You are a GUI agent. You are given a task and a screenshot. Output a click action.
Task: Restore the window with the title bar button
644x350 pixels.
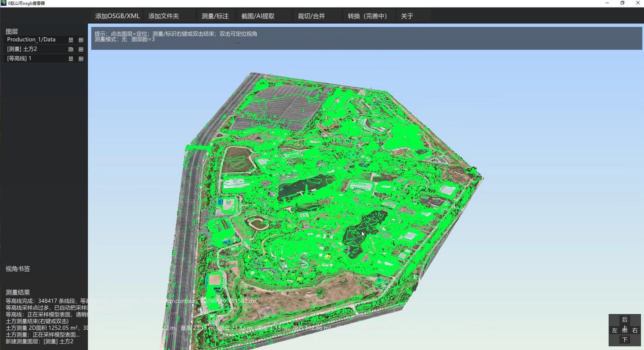[x=622, y=3]
